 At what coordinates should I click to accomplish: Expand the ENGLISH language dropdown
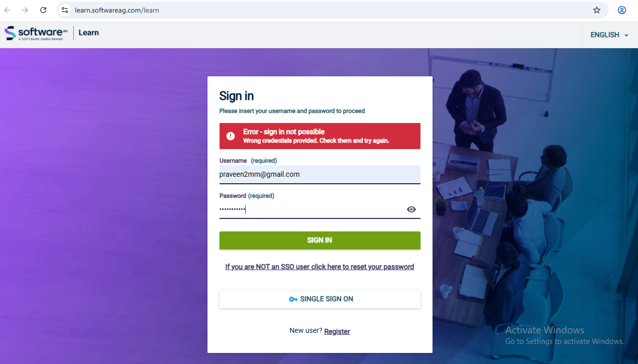tap(610, 35)
